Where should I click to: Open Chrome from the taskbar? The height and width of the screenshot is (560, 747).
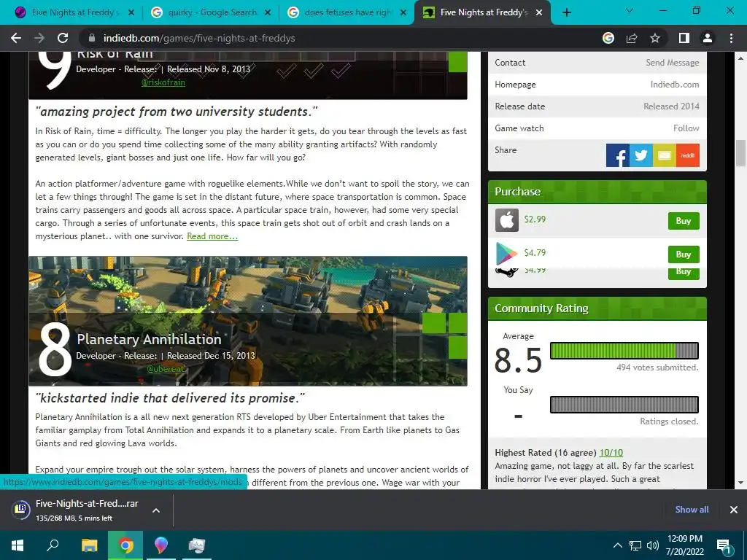coord(125,545)
